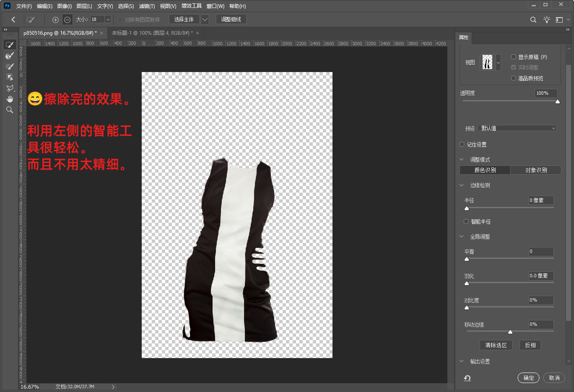The width and height of the screenshot is (574, 392).
Task: Click the 羽化 value input field
Action: click(540, 276)
